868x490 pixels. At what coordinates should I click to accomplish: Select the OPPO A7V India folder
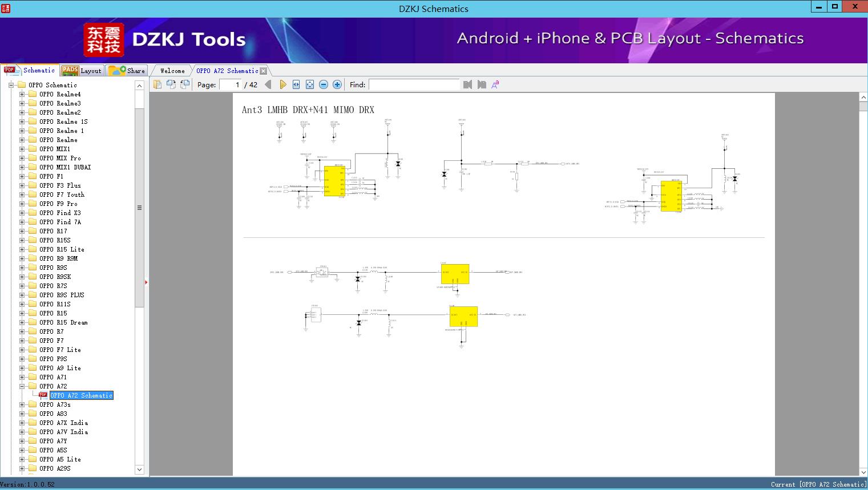tap(63, 432)
